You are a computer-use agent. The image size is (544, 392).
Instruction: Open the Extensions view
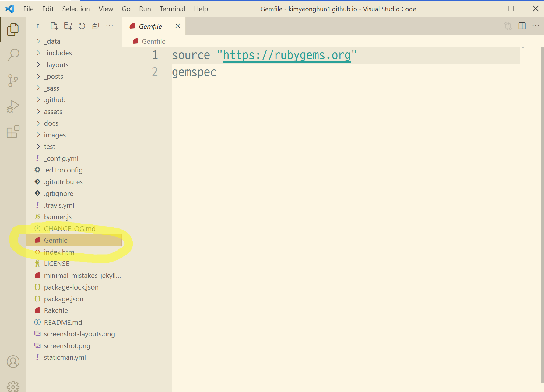[x=13, y=132]
